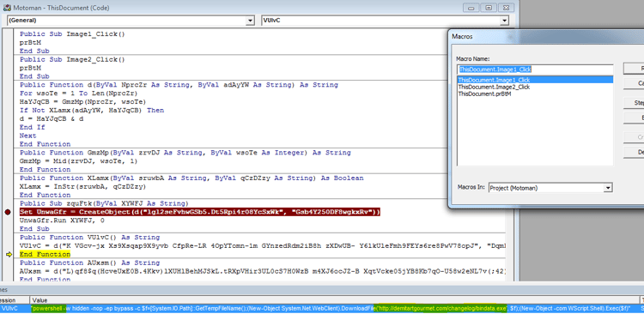Click Public Function XLamx declaration line
644x314 pixels.
point(191,178)
